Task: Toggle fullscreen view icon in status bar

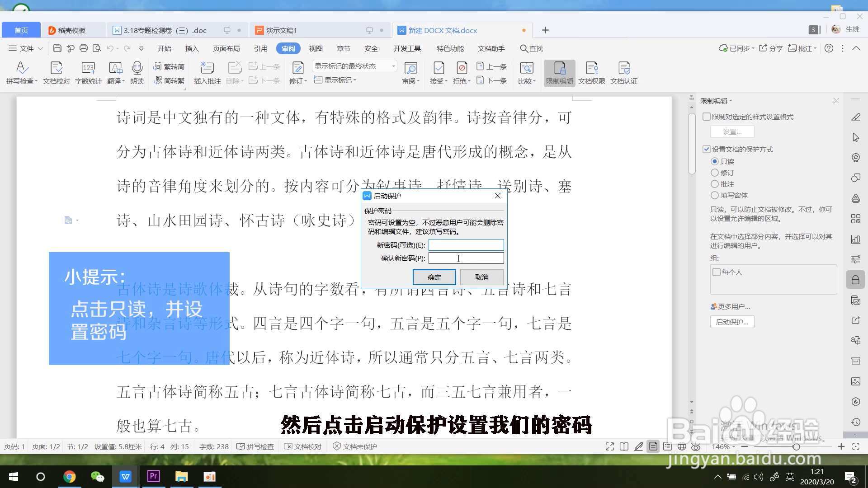Action: click(610, 446)
